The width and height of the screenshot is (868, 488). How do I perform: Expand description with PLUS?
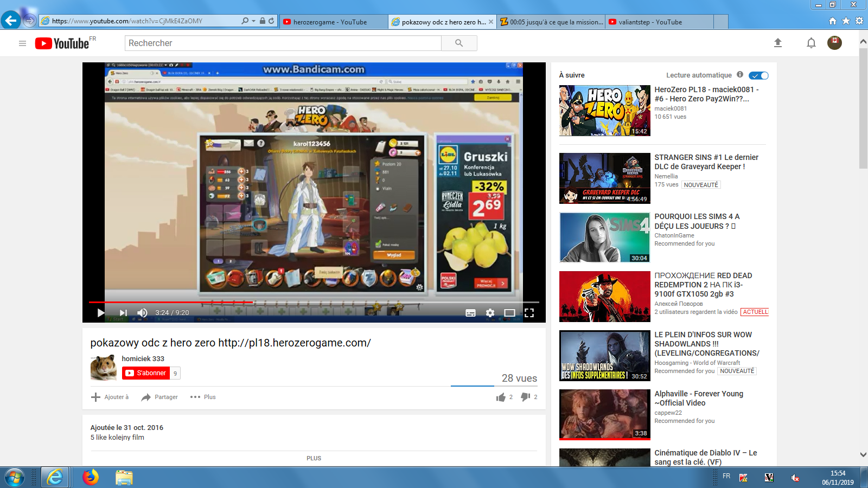314,458
